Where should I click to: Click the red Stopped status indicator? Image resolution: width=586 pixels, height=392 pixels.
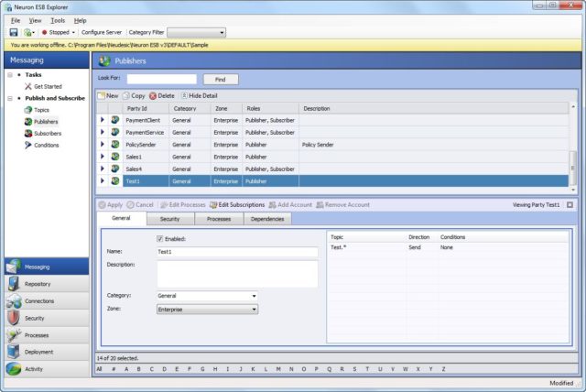pos(44,32)
